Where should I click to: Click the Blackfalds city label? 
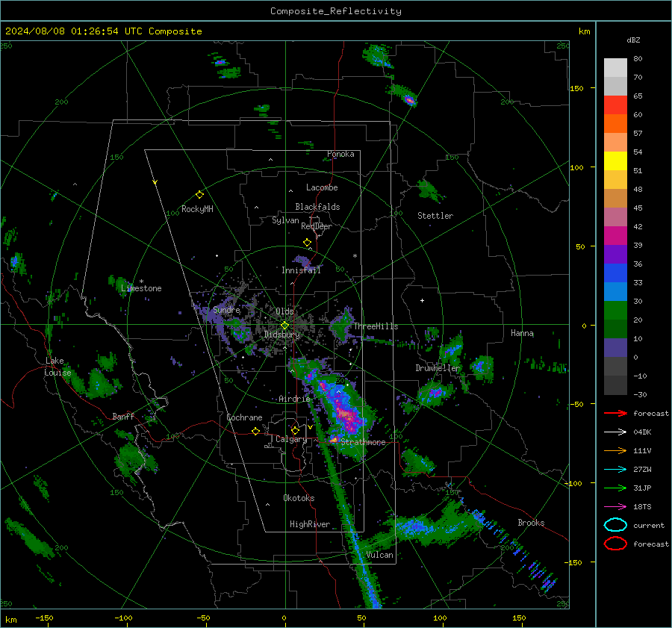[x=317, y=207]
